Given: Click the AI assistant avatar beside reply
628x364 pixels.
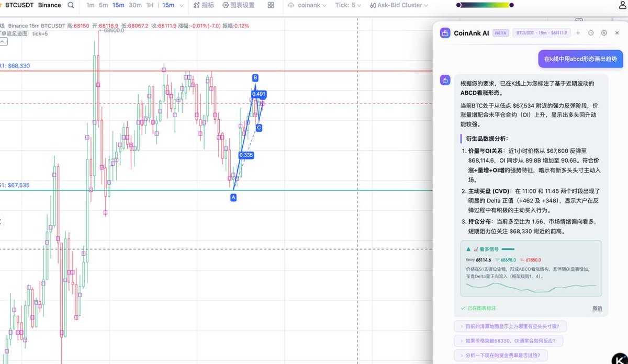Looking at the screenshot, I should [x=445, y=81].
